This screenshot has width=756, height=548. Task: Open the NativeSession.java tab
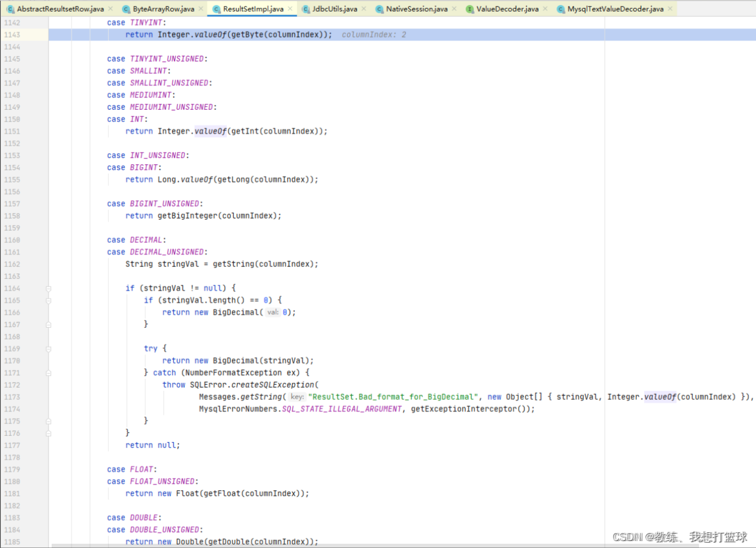pyautogui.click(x=417, y=9)
